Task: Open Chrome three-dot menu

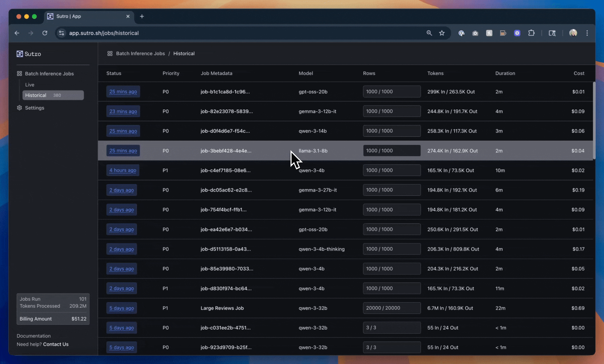Action: pos(587,33)
